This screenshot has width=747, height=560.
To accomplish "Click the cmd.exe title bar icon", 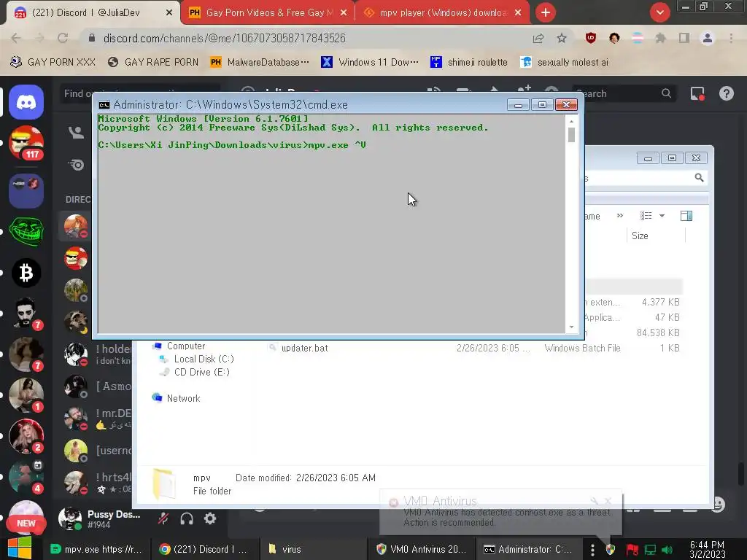I will point(104,105).
